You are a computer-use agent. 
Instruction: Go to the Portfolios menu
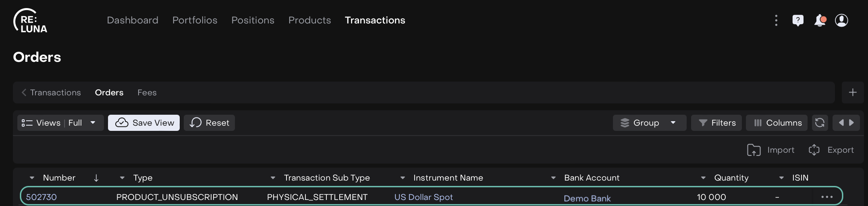[x=195, y=20]
